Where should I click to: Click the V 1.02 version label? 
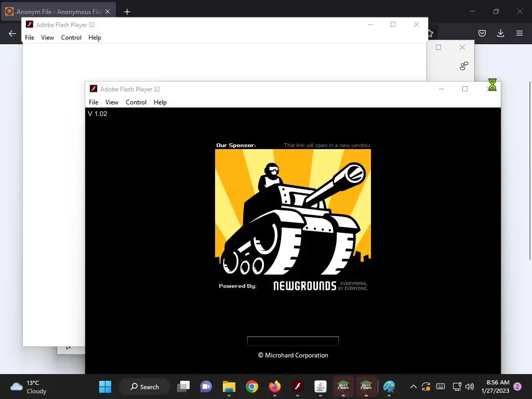(x=97, y=114)
